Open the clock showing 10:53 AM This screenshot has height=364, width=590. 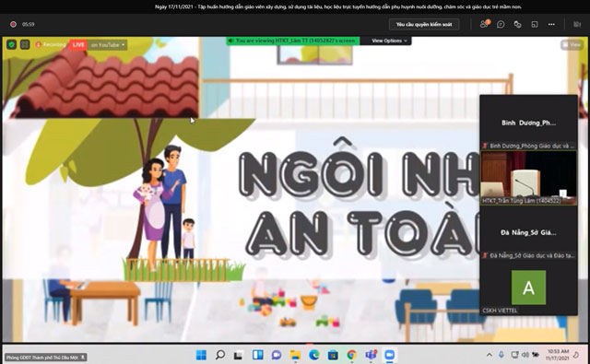pyautogui.click(x=558, y=355)
